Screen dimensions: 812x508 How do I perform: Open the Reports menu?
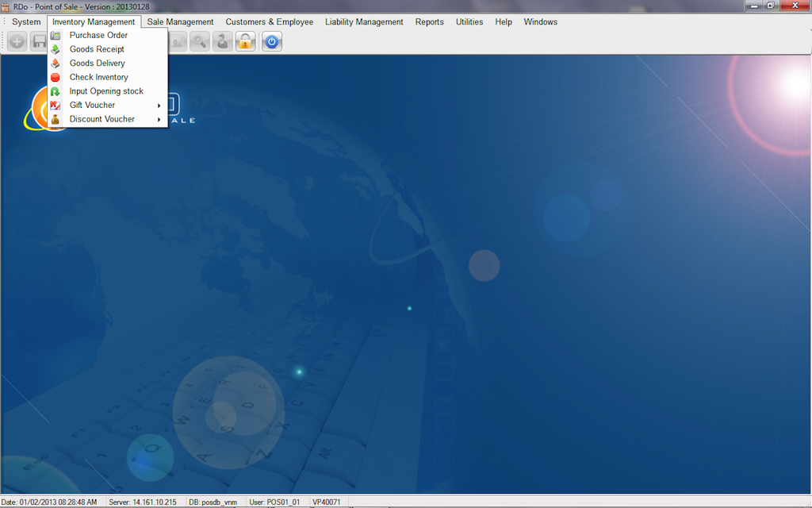click(429, 22)
